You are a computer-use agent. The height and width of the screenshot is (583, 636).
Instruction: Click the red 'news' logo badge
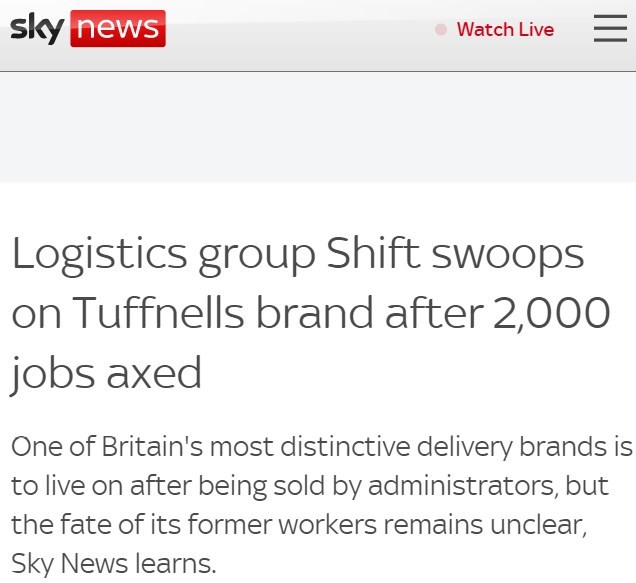coord(118,28)
